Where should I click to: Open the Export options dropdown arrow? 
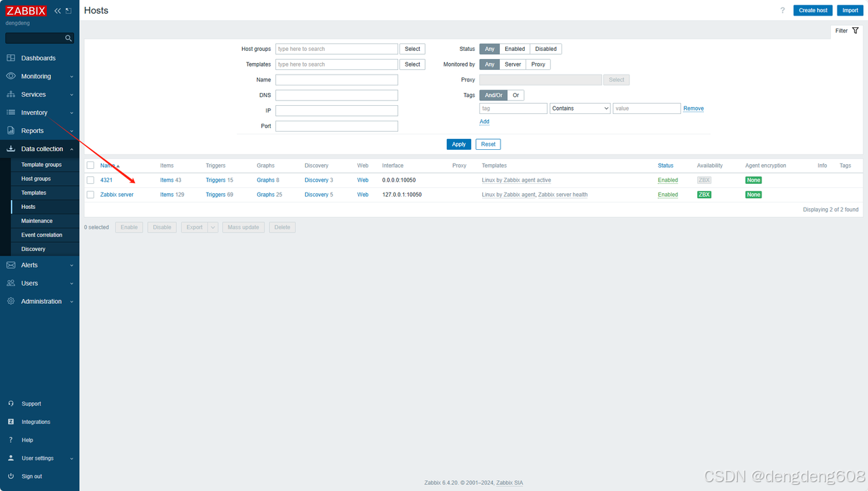[x=213, y=227]
